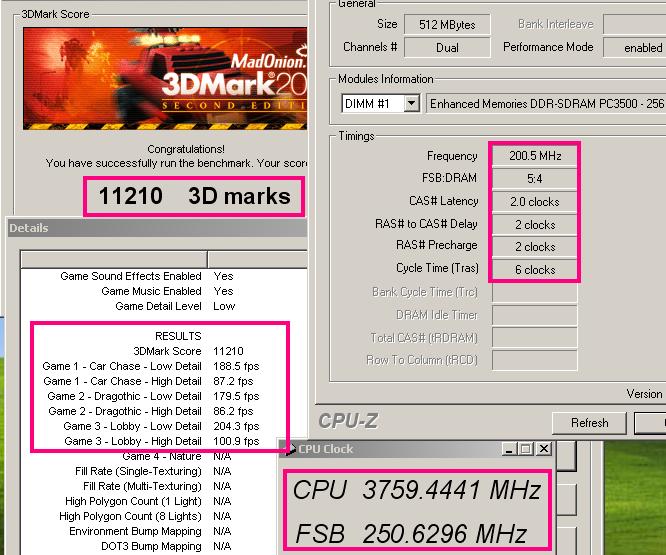Minimize the CPU Clock window
The height and width of the screenshot is (555, 666).
[x=509, y=449]
